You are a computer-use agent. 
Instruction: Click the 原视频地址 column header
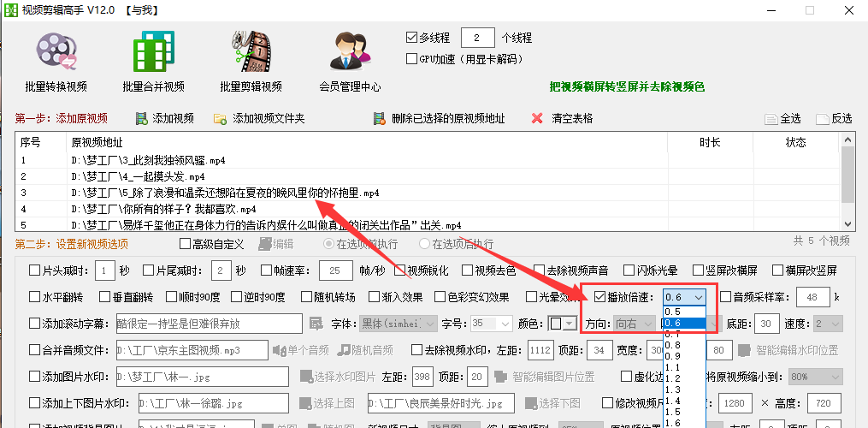(x=367, y=142)
